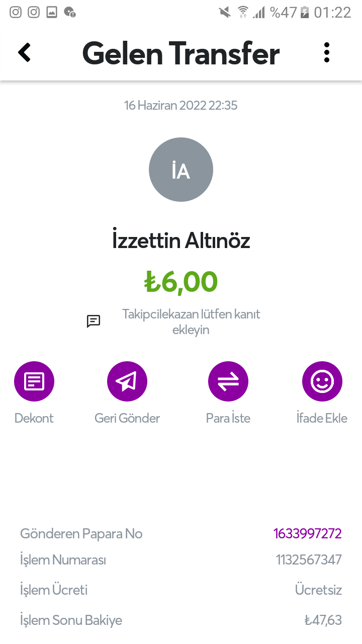Tap the İfade Ekle label
The image size is (362, 644).
322,418
